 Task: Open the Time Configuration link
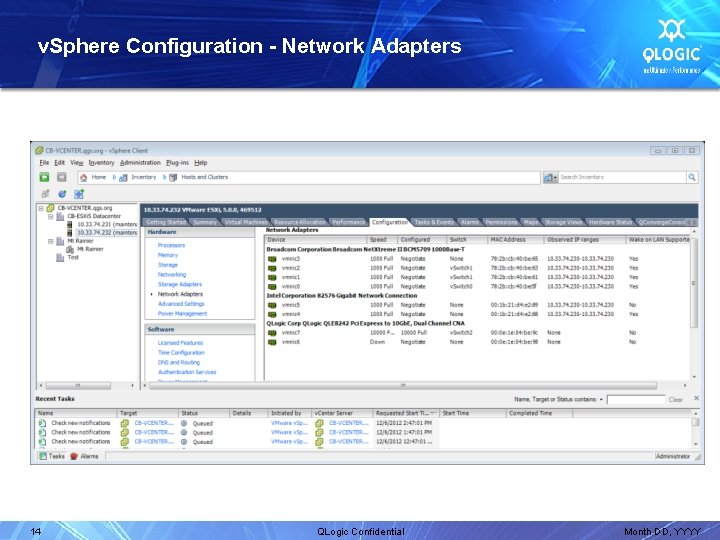pos(181,353)
